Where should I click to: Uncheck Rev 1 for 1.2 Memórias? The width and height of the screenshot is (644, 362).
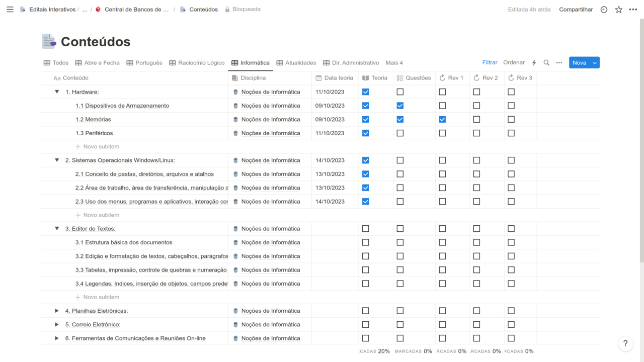point(442,119)
